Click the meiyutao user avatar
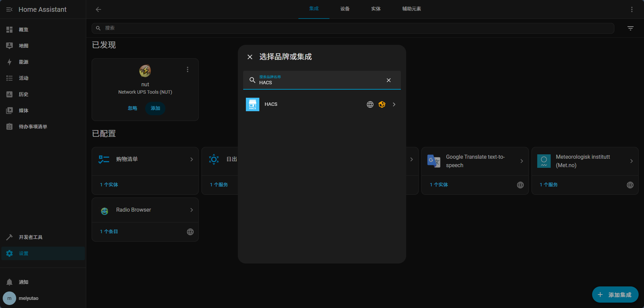 tap(9, 298)
